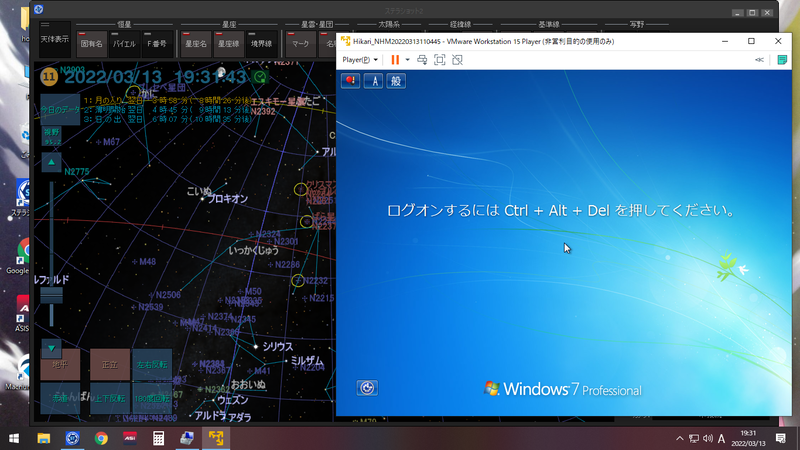
Task: Toggle 星座名 constellation names
Action: [x=195, y=44]
